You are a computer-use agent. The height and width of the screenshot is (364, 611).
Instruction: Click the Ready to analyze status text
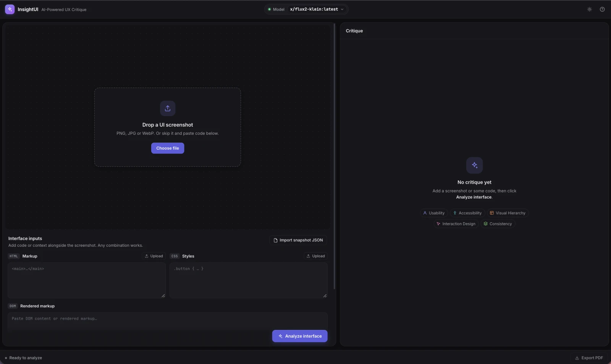pos(26,358)
